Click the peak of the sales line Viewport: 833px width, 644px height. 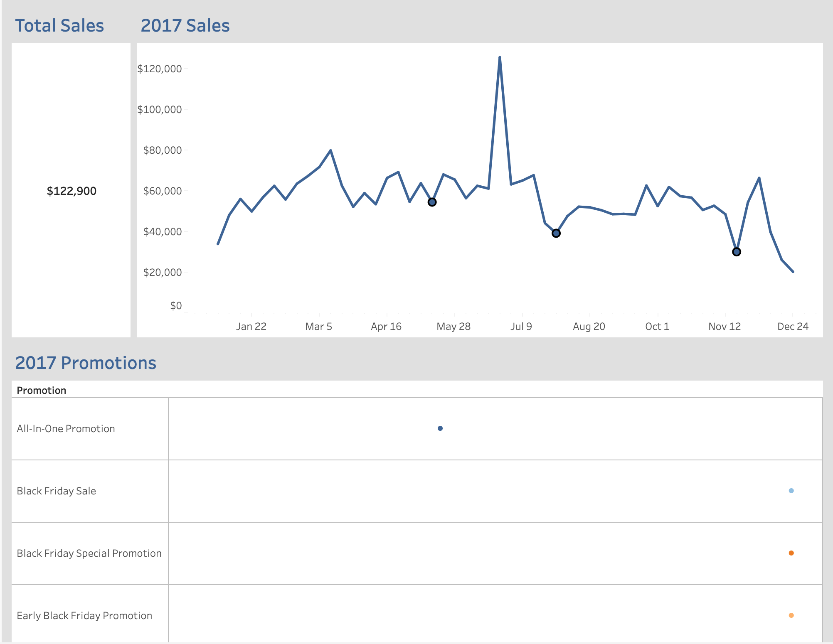(500, 57)
